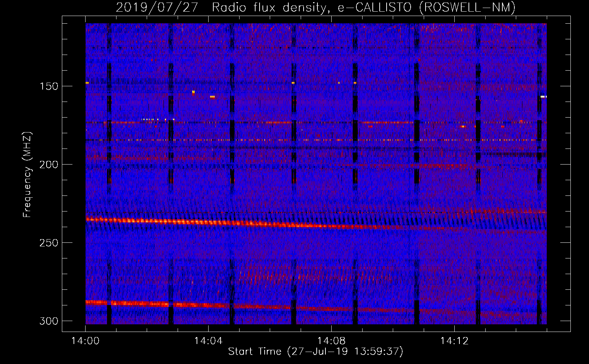Select the 14:04 time tick label
The image size is (589, 364).
(x=208, y=341)
